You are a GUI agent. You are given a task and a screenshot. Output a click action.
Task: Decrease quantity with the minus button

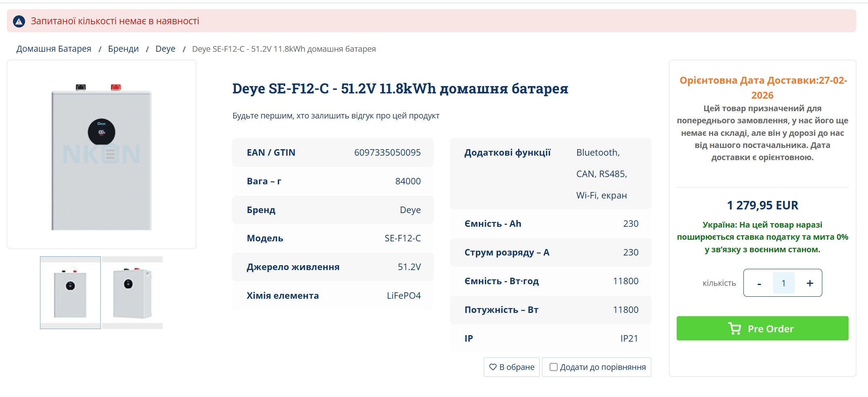point(759,283)
